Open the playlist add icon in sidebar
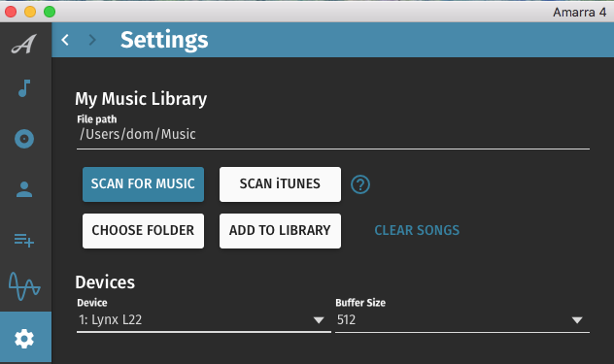Screen dimensions: 614x364 [24, 240]
